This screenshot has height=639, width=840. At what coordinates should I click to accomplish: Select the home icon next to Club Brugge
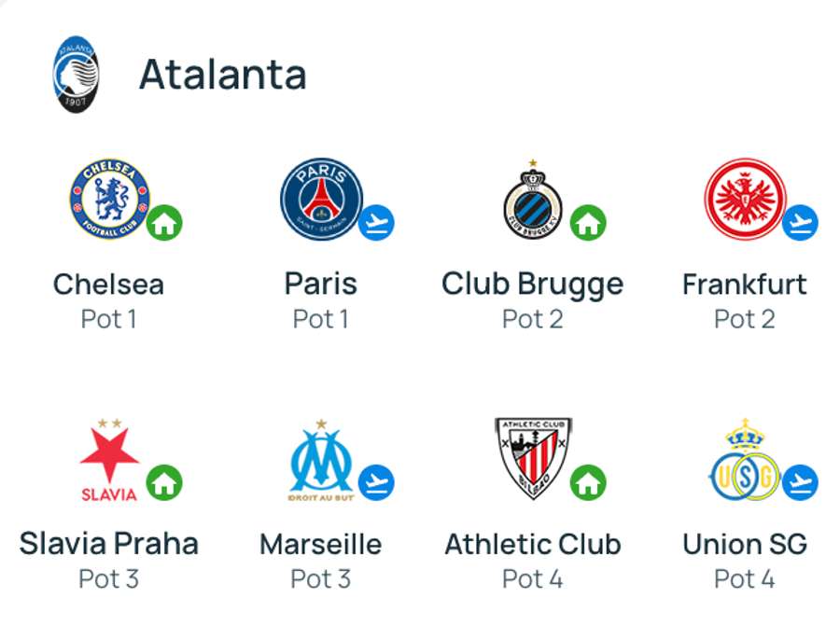coord(588,222)
